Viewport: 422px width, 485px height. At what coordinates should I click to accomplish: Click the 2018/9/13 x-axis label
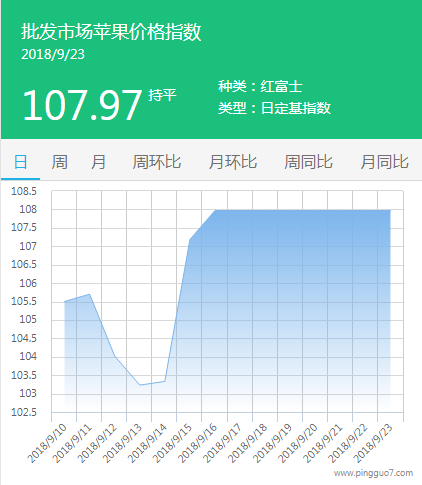click(x=122, y=443)
